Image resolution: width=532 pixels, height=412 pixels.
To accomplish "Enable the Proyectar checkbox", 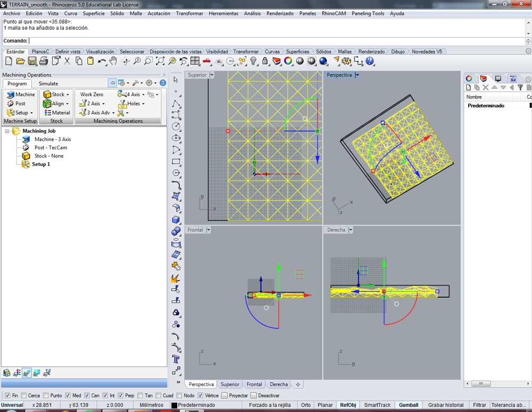I will click(x=225, y=396).
